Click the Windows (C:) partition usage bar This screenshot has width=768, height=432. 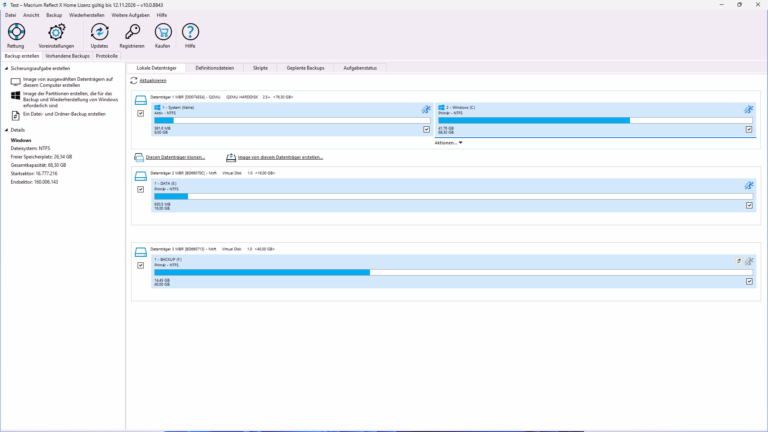point(595,120)
